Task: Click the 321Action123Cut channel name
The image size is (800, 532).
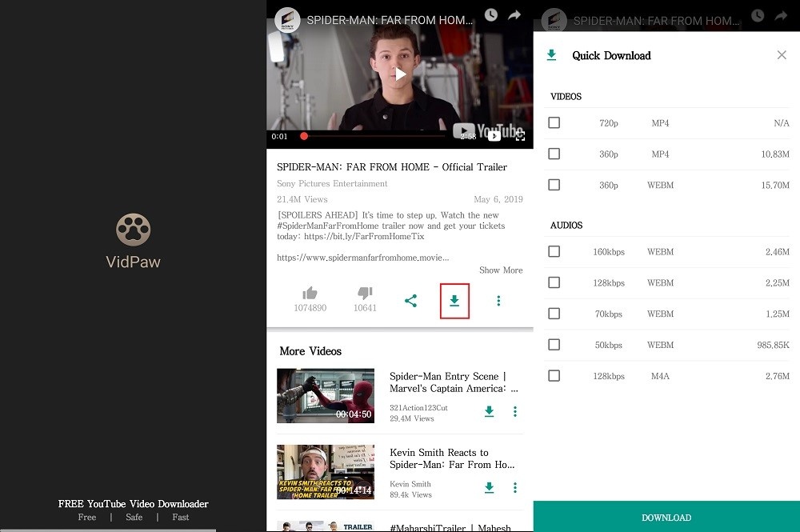Action: 418,408
